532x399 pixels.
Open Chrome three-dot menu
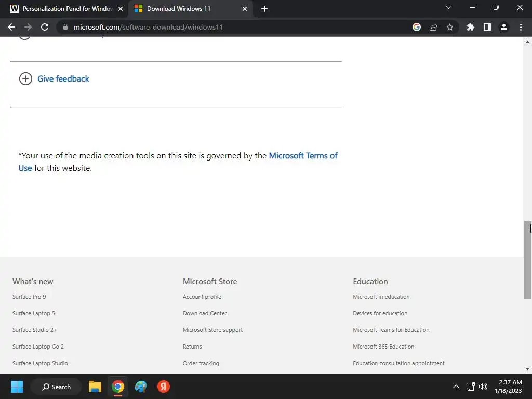521,27
